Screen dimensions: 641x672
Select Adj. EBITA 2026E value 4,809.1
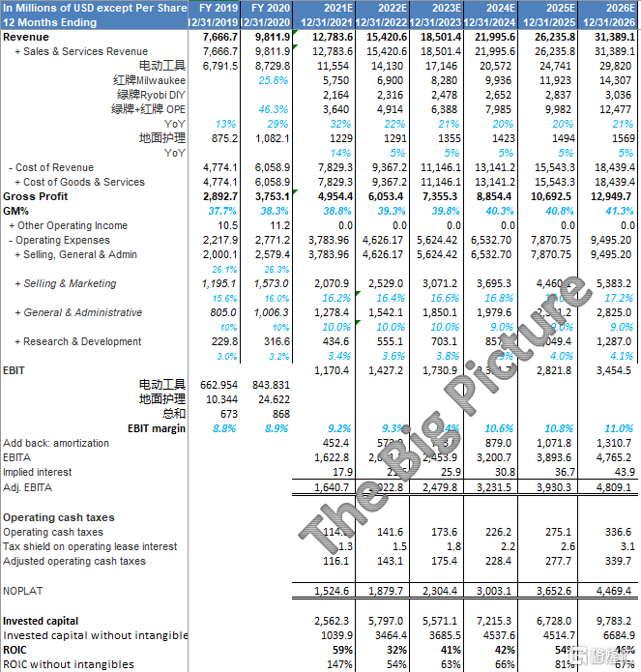(x=614, y=487)
